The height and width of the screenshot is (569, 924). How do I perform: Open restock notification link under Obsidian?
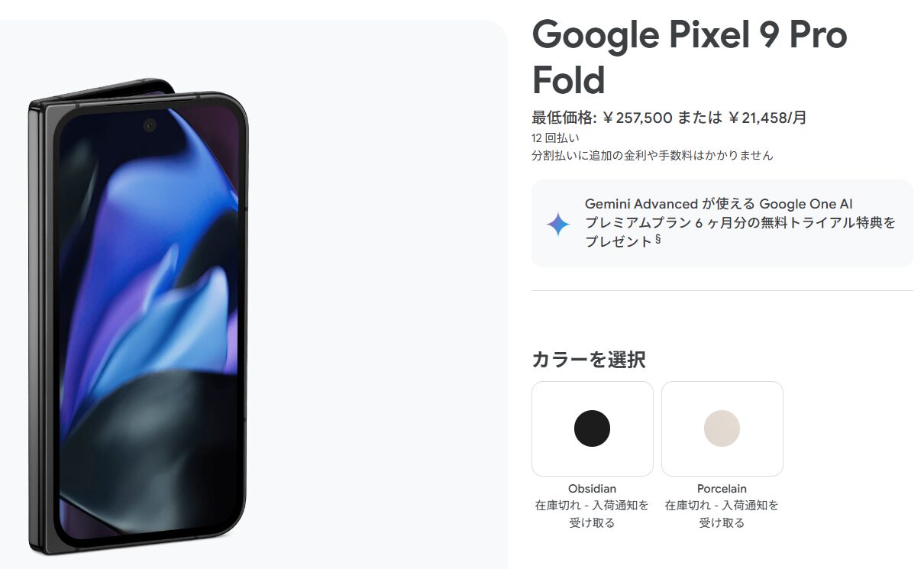tap(592, 514)
